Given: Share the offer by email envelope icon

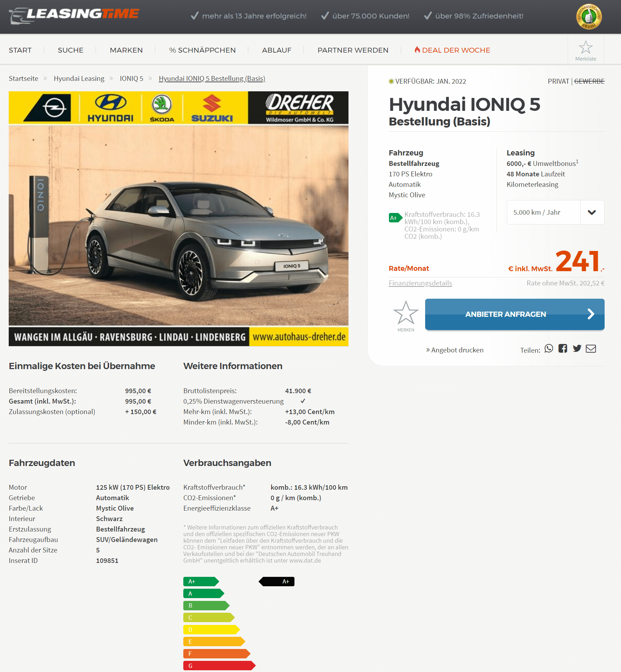Looking at the screenshot, I should pos(591,349).
